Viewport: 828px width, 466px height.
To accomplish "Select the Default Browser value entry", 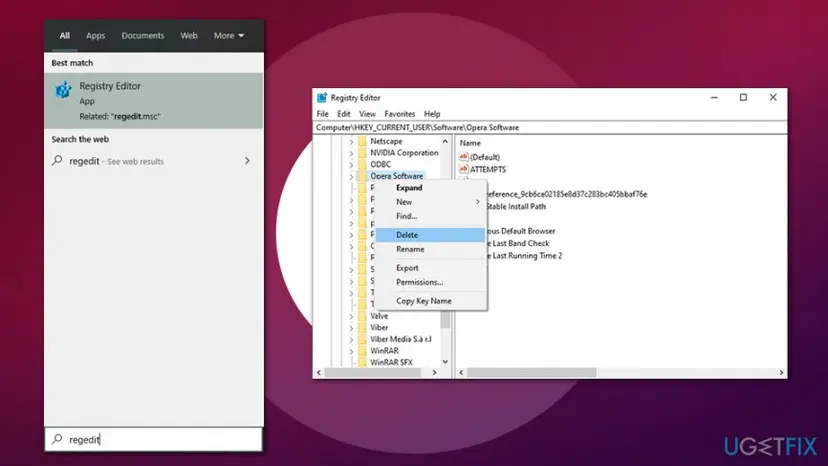I will [520, 231].
